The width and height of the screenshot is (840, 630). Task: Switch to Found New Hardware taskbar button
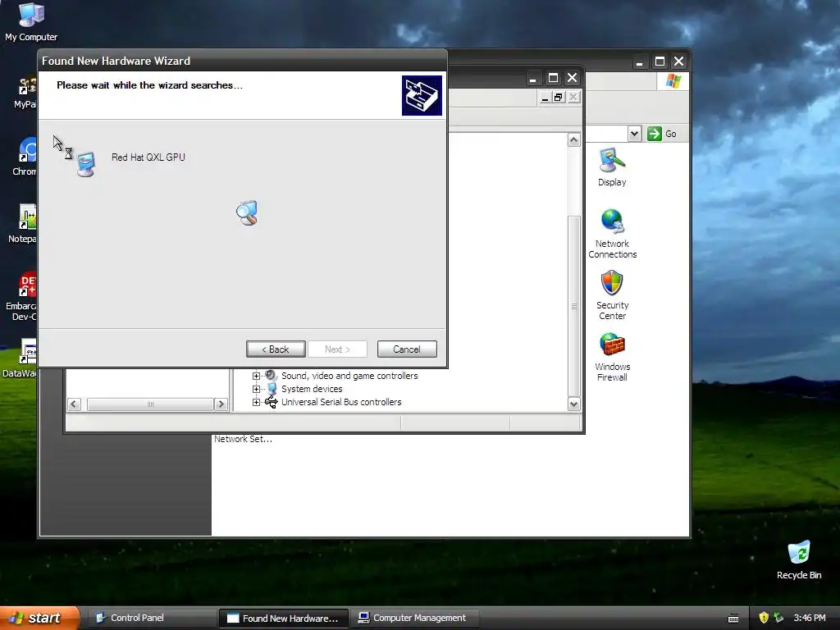tap(284, 619)
